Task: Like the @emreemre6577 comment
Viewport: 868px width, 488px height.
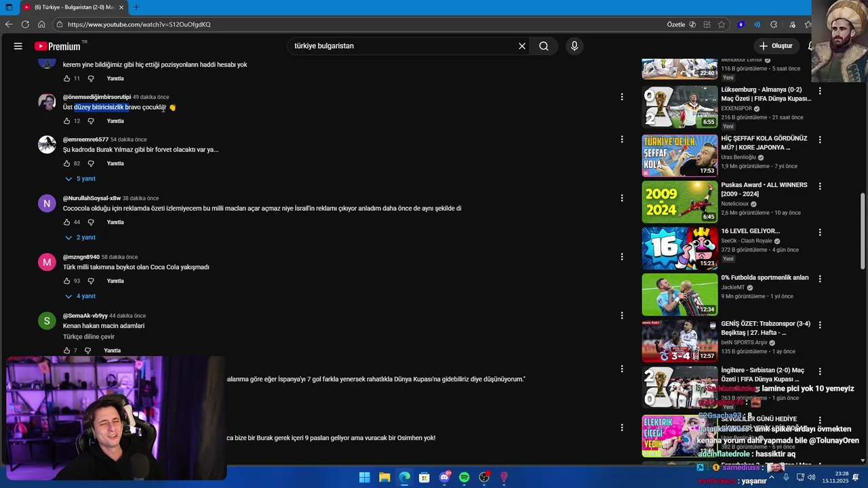Action: [66, 163]
